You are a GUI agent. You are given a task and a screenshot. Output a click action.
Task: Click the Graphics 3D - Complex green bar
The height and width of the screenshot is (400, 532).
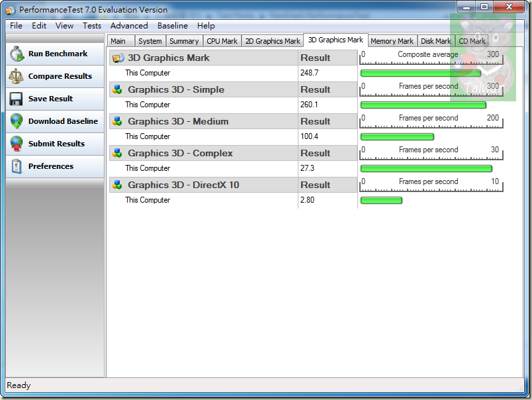(426, 169)
